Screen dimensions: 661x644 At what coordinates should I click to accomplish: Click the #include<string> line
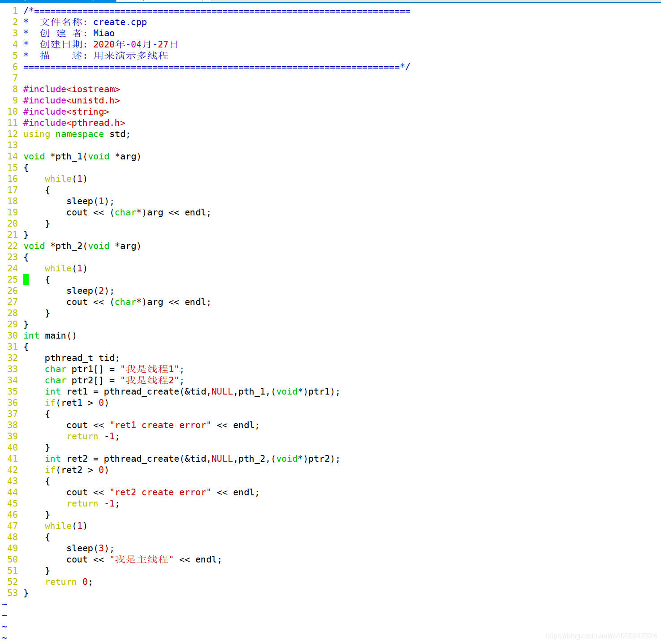click(66, 112)
